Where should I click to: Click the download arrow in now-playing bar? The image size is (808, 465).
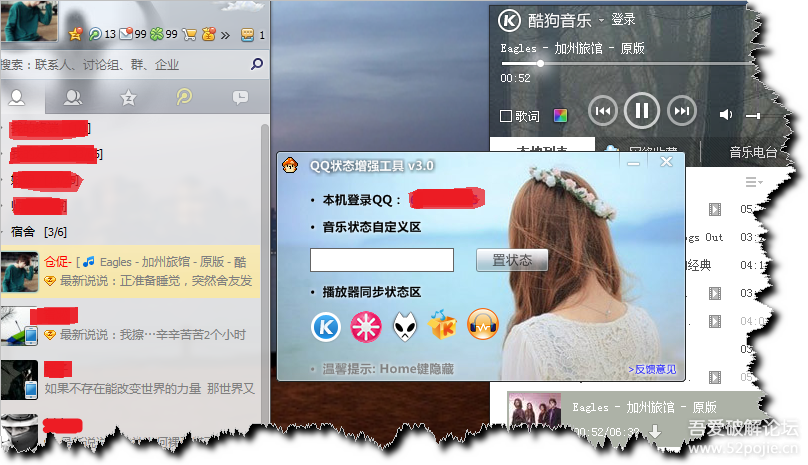(x=655, y=431)
